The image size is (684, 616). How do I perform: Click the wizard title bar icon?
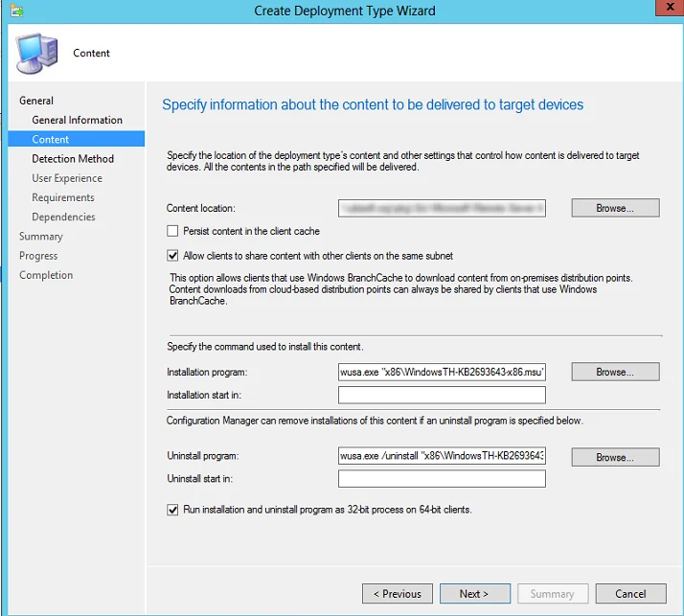coord(16,10)
